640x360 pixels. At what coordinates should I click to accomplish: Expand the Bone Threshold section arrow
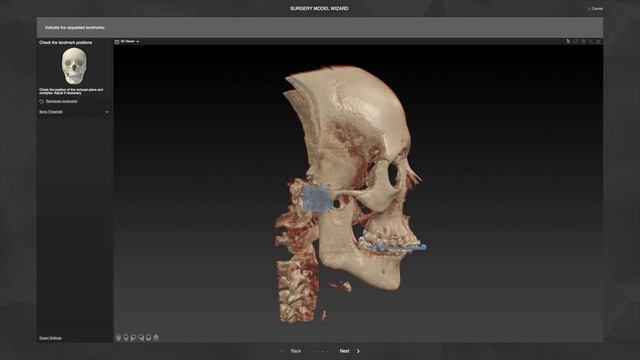107,112
